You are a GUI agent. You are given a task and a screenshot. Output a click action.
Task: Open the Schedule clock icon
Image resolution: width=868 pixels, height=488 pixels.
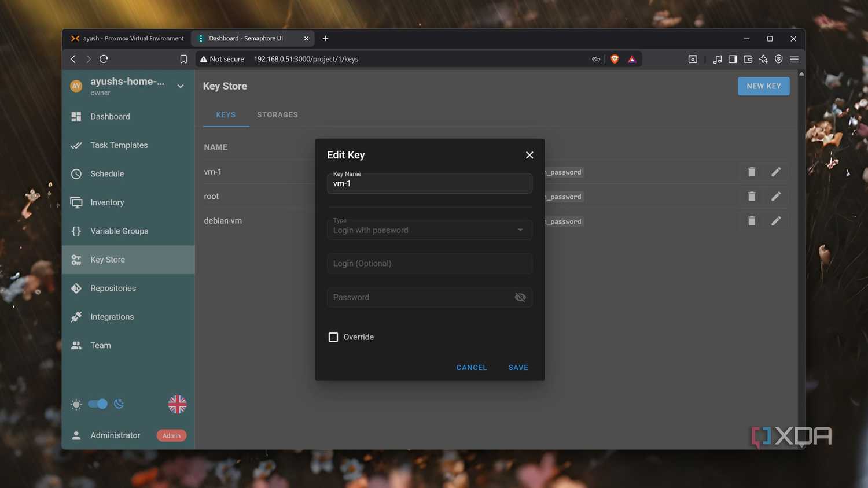coord(76,174)
